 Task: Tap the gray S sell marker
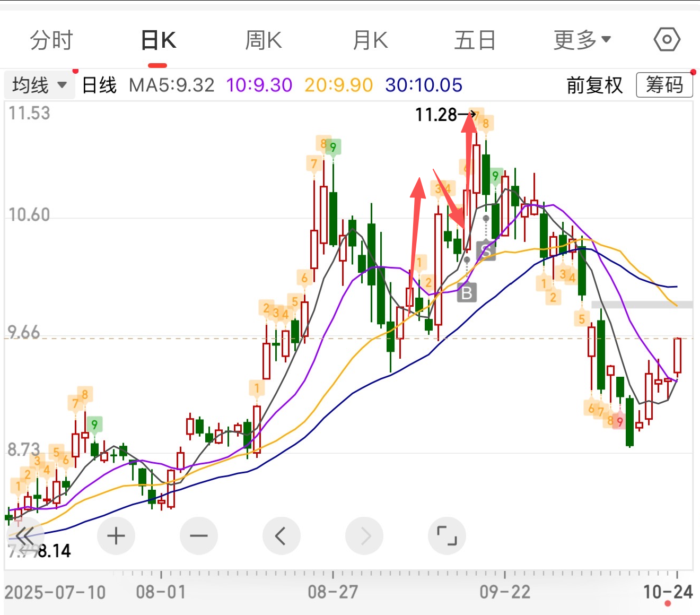tap(486, 250)
